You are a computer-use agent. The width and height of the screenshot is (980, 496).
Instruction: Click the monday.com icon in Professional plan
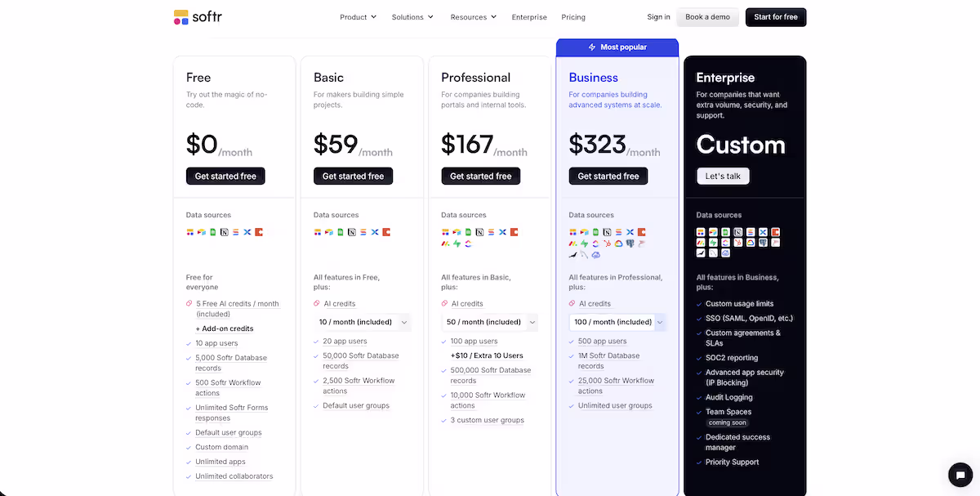click(445, 244)
